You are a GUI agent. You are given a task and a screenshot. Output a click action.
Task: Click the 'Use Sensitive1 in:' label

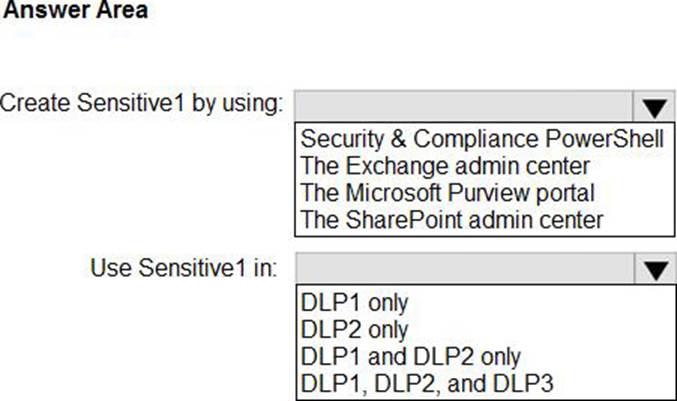[185, 267]
